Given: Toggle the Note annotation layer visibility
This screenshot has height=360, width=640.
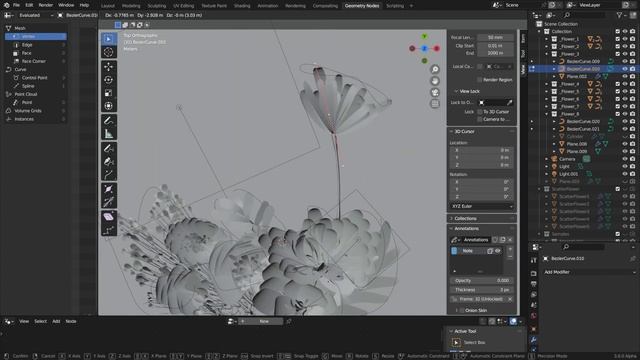Looking at the screenshot, I should 498,251.
